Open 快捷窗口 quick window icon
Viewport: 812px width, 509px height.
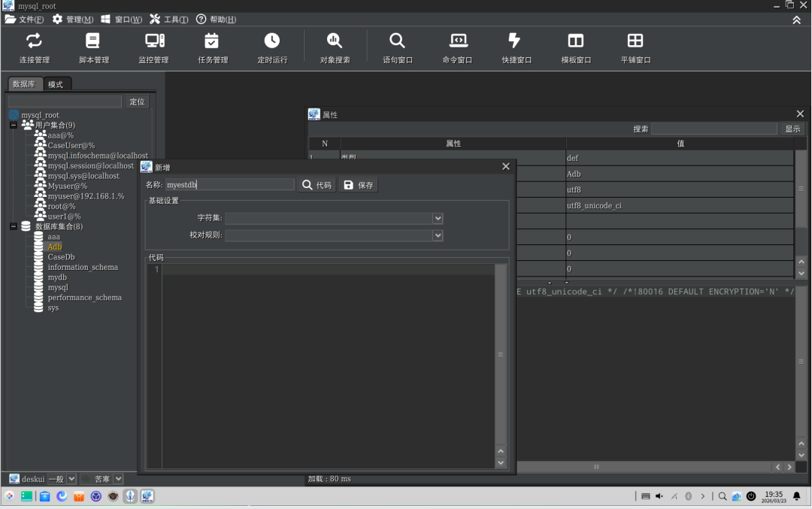click(517, 48)
